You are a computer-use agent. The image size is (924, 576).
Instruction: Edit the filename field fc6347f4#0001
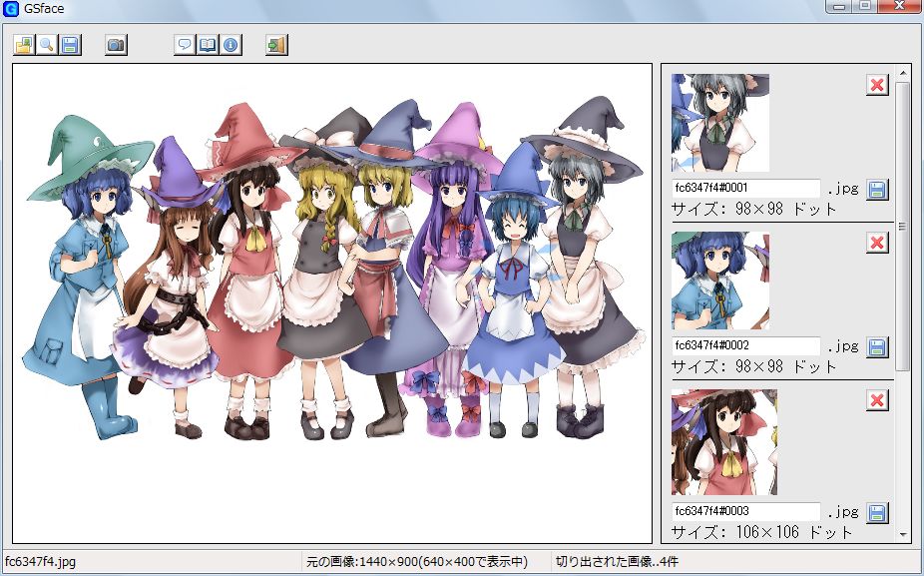(746, 188)
